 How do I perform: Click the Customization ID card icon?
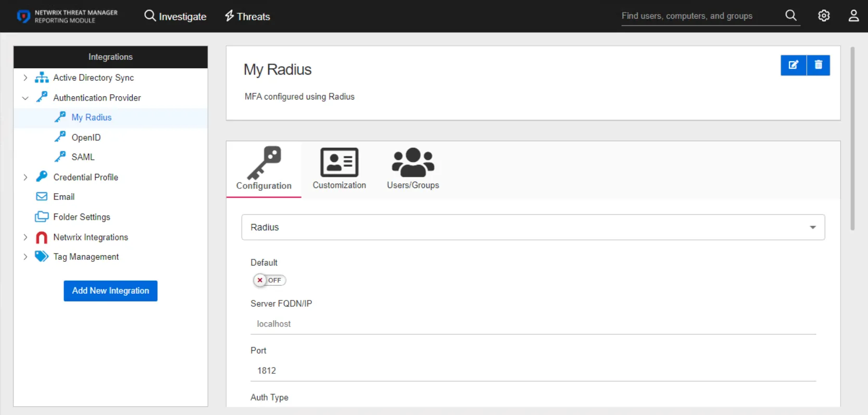[x=339, y=162]
